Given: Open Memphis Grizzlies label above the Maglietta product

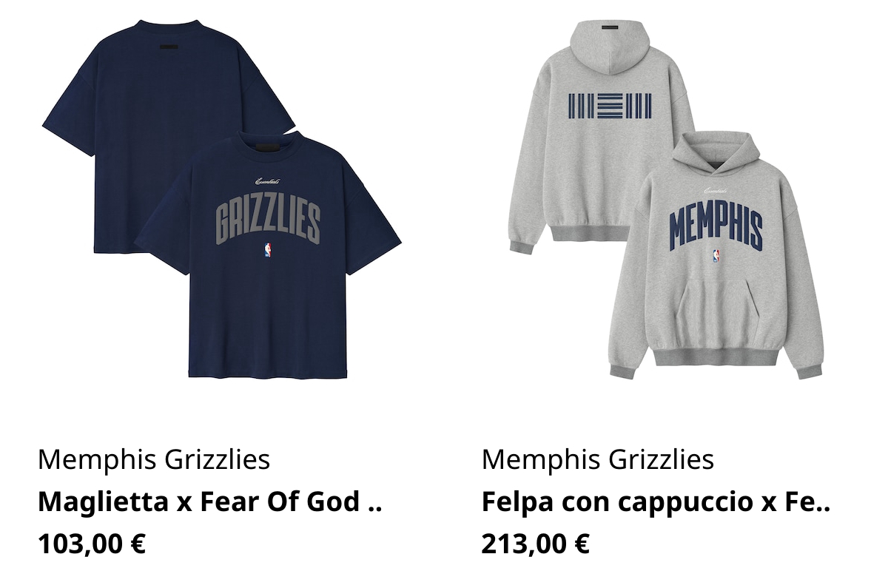Looking at the screenshot, I should coord(154,459).
